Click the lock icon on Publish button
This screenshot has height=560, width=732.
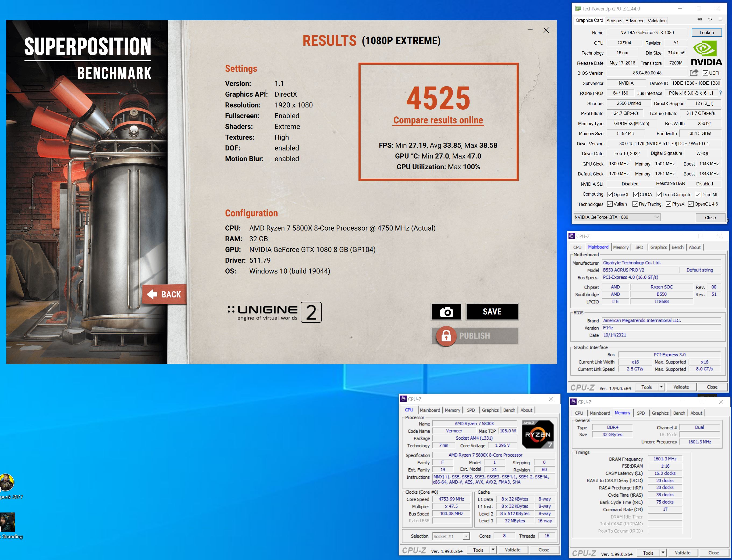coord(446,336)
